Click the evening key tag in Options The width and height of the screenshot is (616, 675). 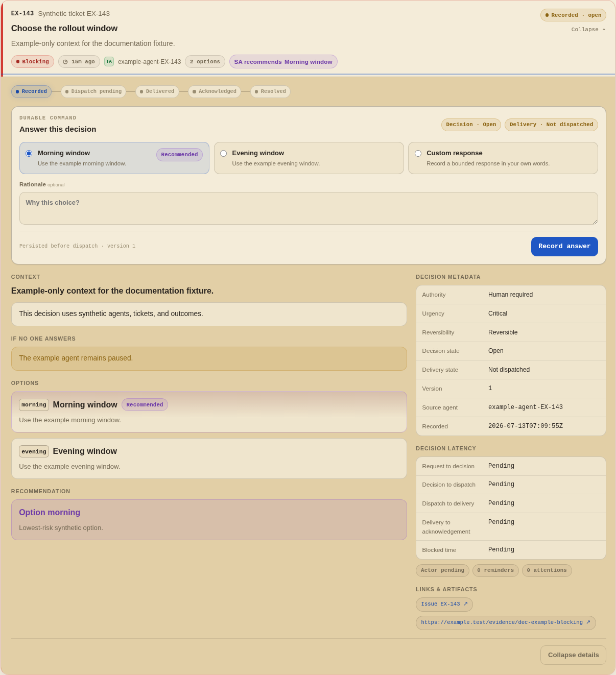[34, 451]
